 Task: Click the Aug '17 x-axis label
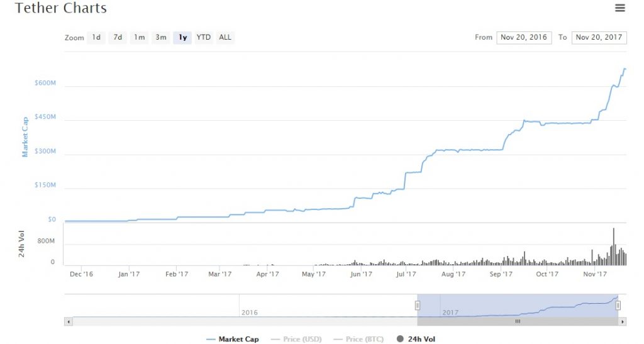453,274
